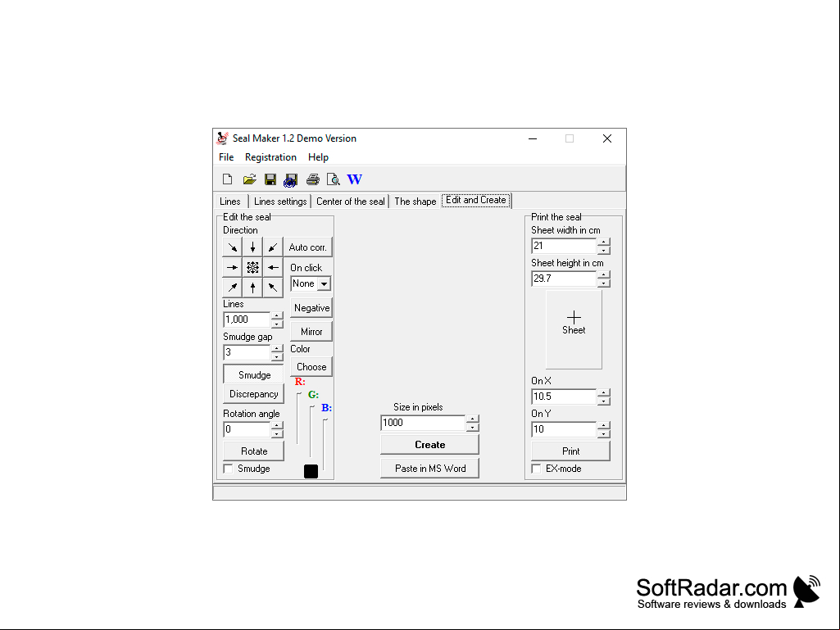Select the upward direction arrow
Viewport: 840px width, 630px height.
[x=253, y=288]
